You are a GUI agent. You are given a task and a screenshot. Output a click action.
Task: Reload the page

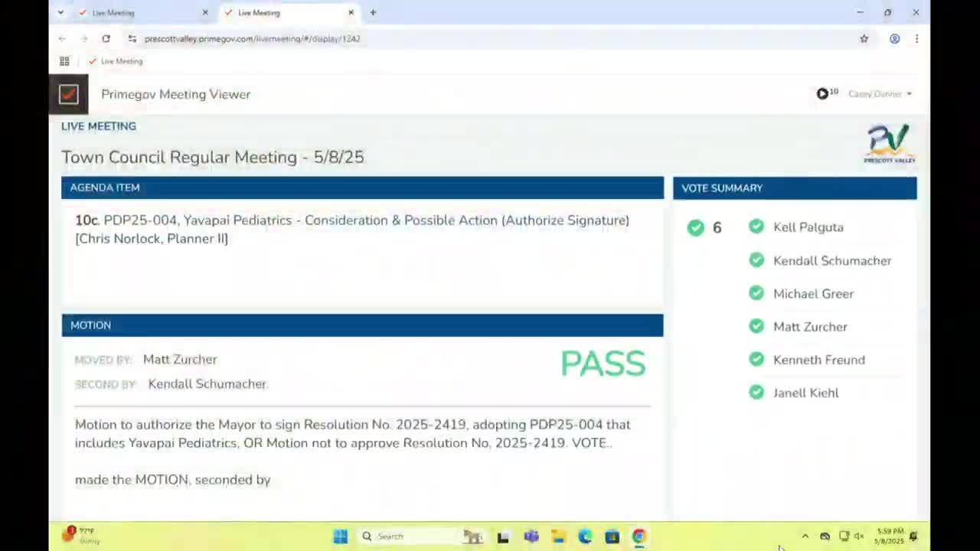coord(106,38)
